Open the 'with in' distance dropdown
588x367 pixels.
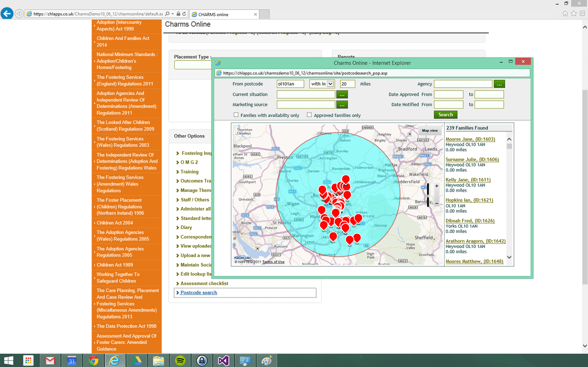pos(322,84)
